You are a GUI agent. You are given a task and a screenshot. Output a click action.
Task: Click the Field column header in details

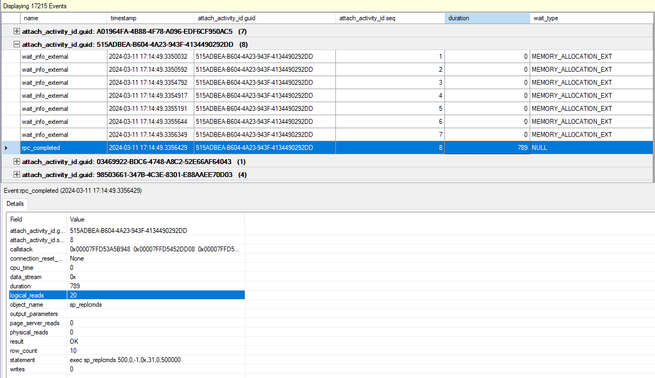[37, 219]
